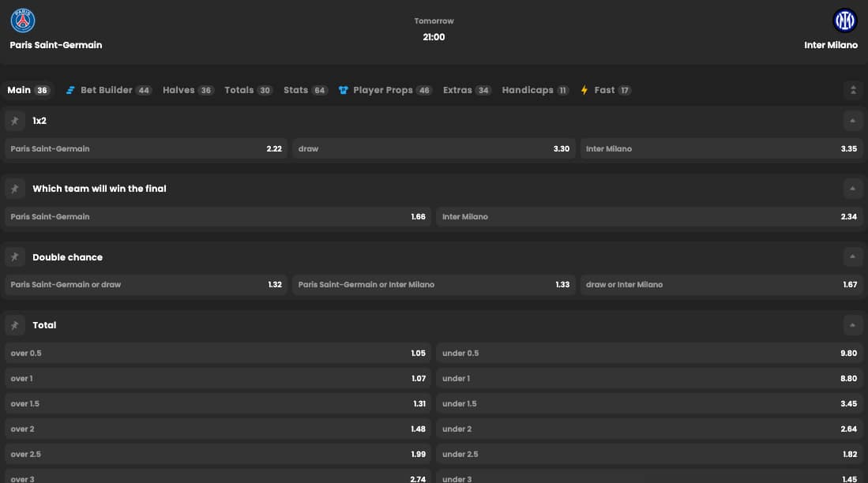Pick Inter Milano to win final at 2.34

point(649,217)
